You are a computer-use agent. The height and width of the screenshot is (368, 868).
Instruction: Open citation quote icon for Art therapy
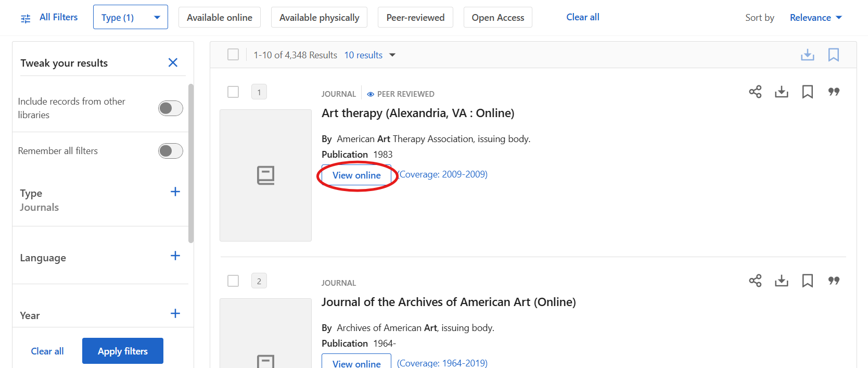coord(834,92)
